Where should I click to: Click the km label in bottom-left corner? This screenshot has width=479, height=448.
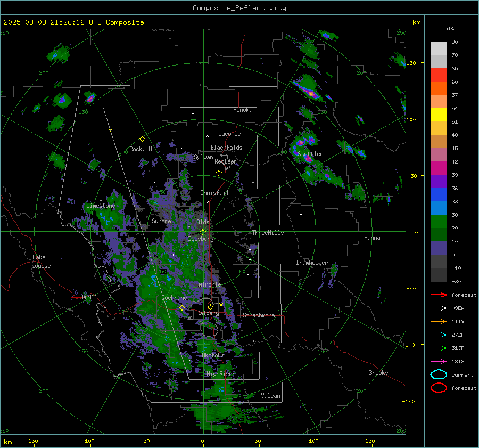8,442
